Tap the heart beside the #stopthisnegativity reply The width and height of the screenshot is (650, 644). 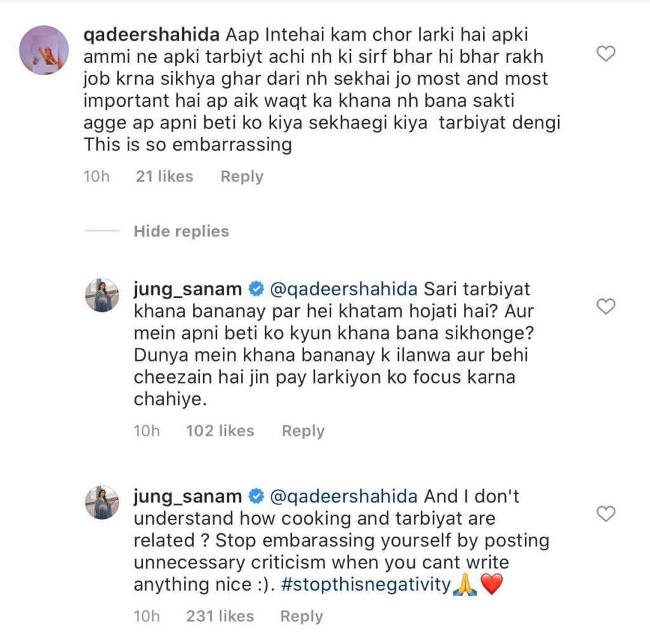point(606,513)
